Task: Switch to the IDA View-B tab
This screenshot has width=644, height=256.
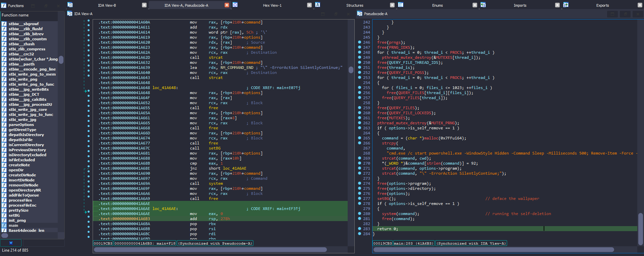Action: point(107,5)
